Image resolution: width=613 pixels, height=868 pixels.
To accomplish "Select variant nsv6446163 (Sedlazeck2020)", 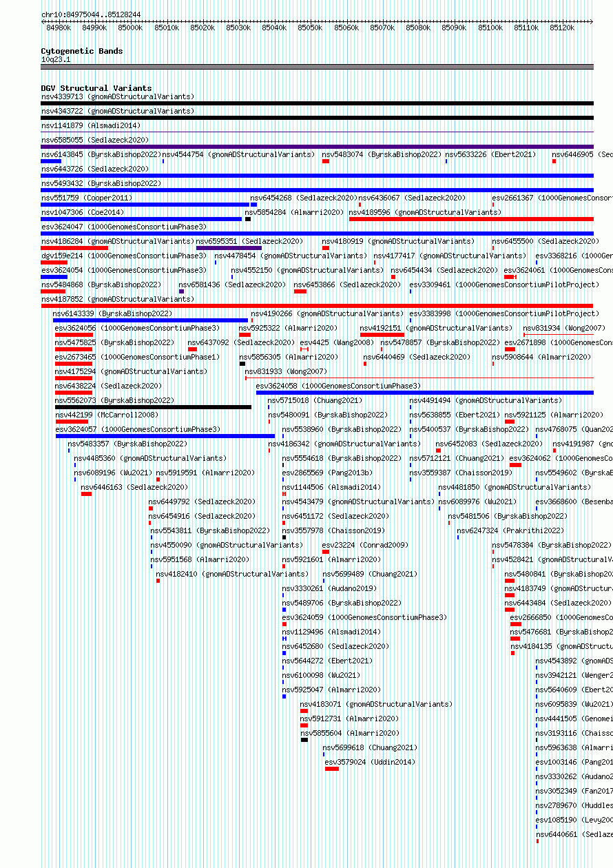I will click(134, 487).
